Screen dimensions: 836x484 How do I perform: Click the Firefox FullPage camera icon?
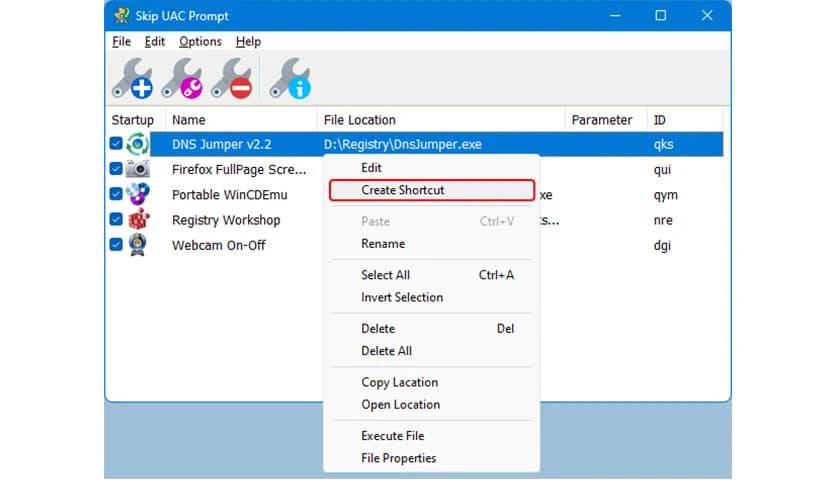tap(138, 170)
